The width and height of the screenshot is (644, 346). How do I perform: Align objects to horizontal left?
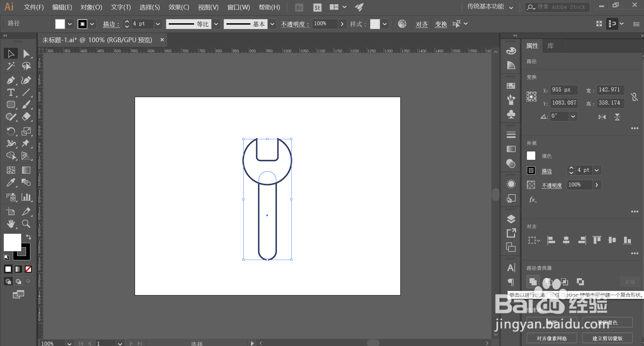tap(551, 240)
